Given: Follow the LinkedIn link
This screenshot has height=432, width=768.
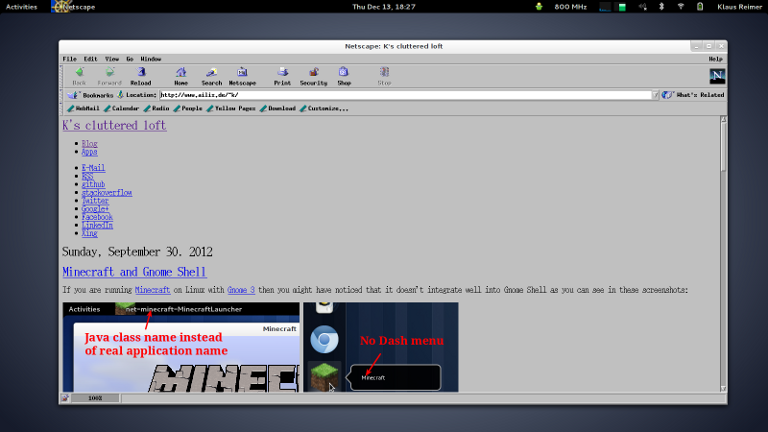Looking at the screenshot, I should click(97, 225).
